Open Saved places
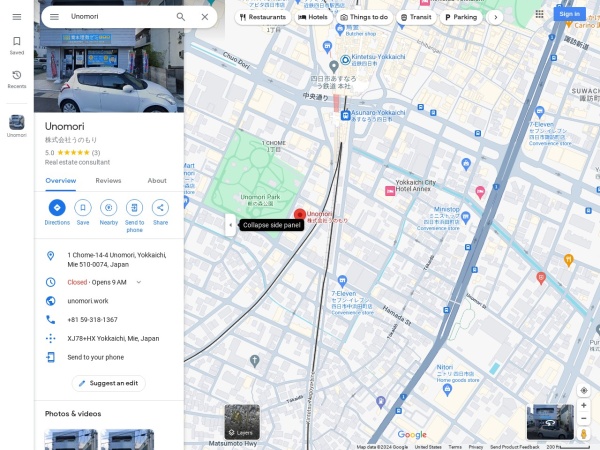Viewport: 600px width, 450px height. pos(16,46)
